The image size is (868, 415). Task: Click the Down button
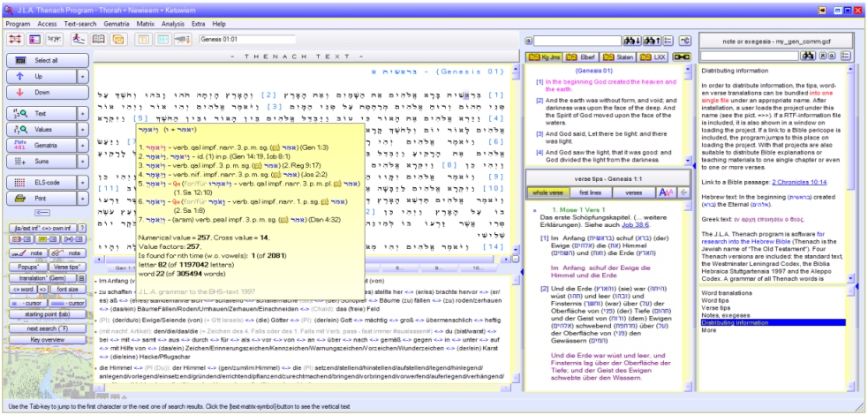[x=48, y=93]
